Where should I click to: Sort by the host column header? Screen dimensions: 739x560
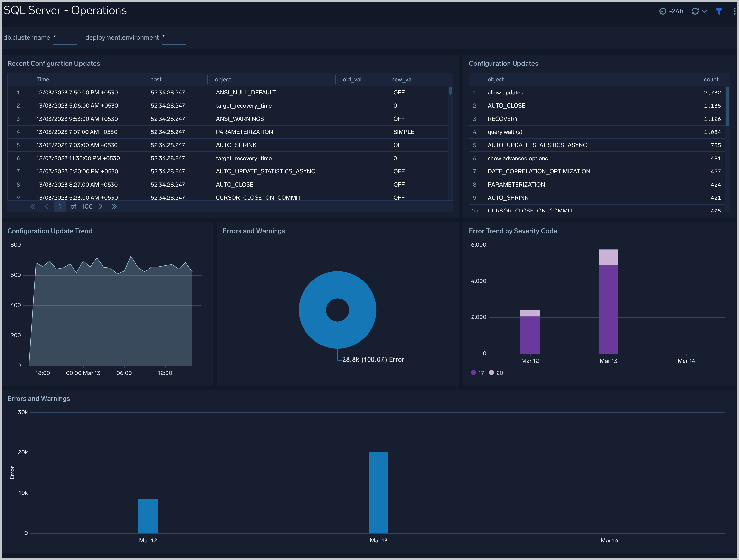[x=156, y=80]
